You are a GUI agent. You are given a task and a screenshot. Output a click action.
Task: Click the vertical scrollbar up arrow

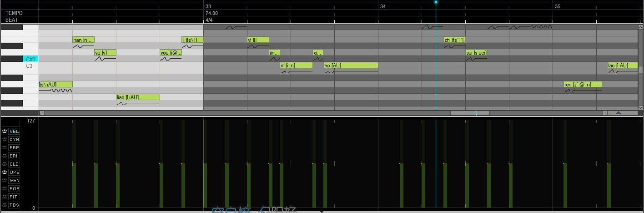pyautogui.click(x=641, y=26)
